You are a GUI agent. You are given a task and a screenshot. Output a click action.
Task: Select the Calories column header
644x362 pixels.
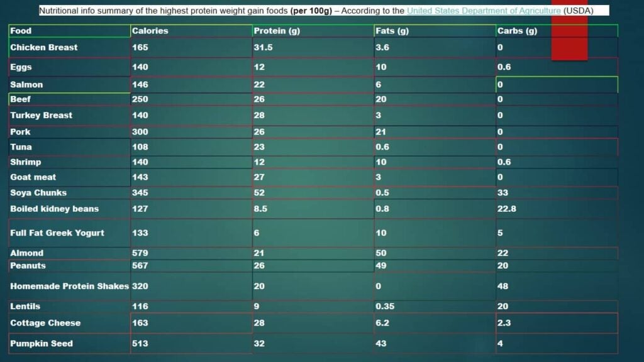click(x=150, y=30)
